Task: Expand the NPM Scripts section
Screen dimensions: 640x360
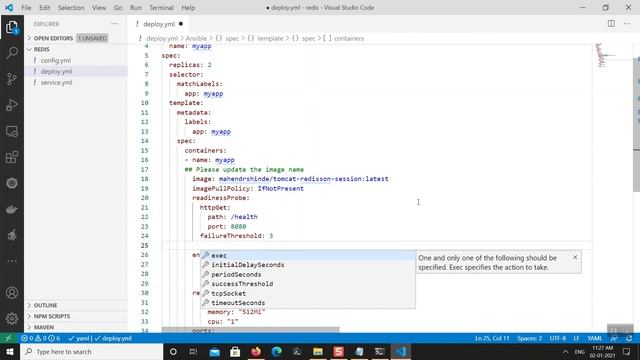Action: coord(76,316)
